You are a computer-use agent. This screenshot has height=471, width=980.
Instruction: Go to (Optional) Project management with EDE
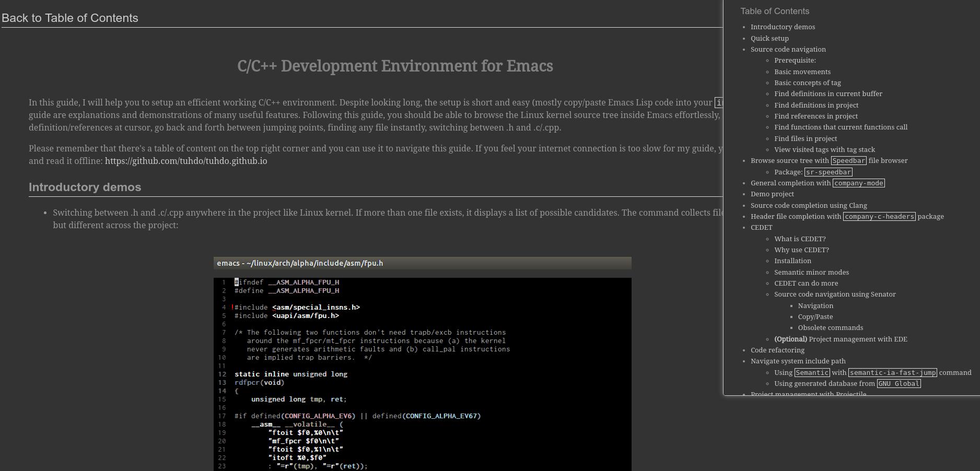[841, 339]
